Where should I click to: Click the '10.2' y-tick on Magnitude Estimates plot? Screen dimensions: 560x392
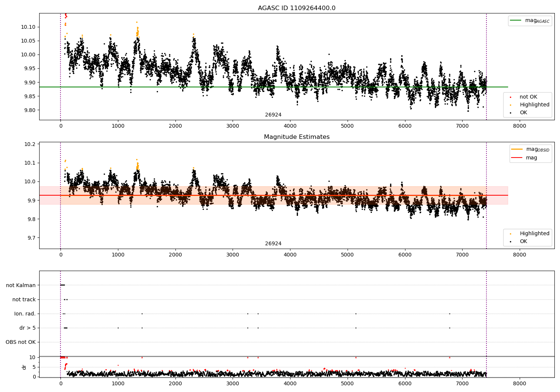(29, 144)
